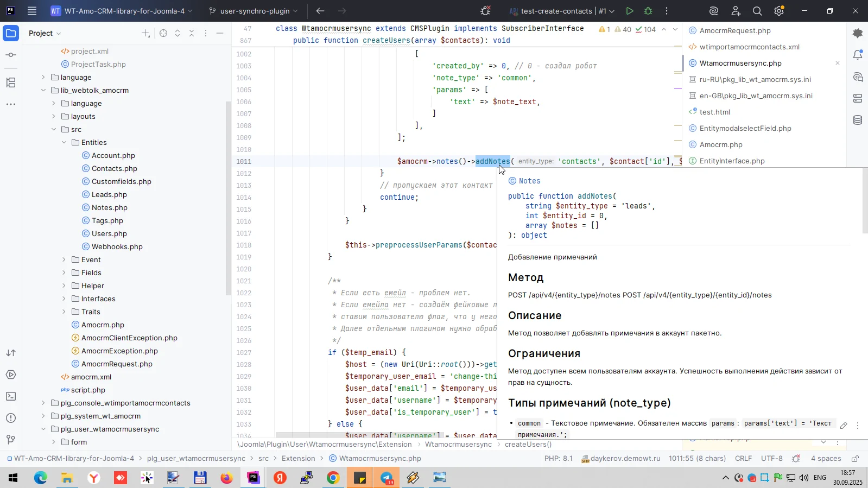
Task: Click the CRLF line separator widget
Action: point(743,459)
